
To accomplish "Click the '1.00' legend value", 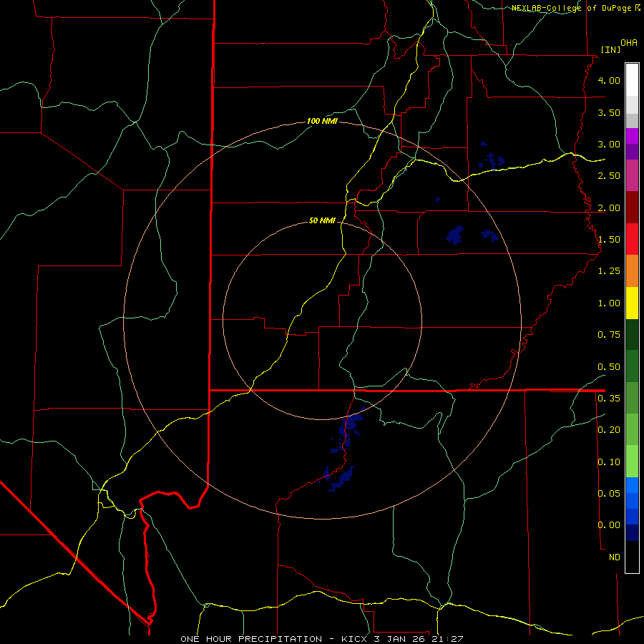I will (609, 303).
